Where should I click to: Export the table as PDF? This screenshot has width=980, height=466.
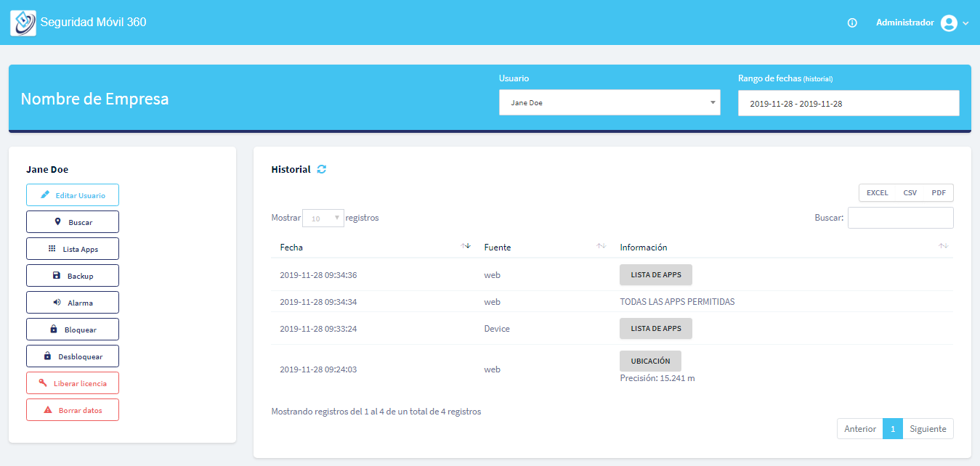[x=939, y=193]
